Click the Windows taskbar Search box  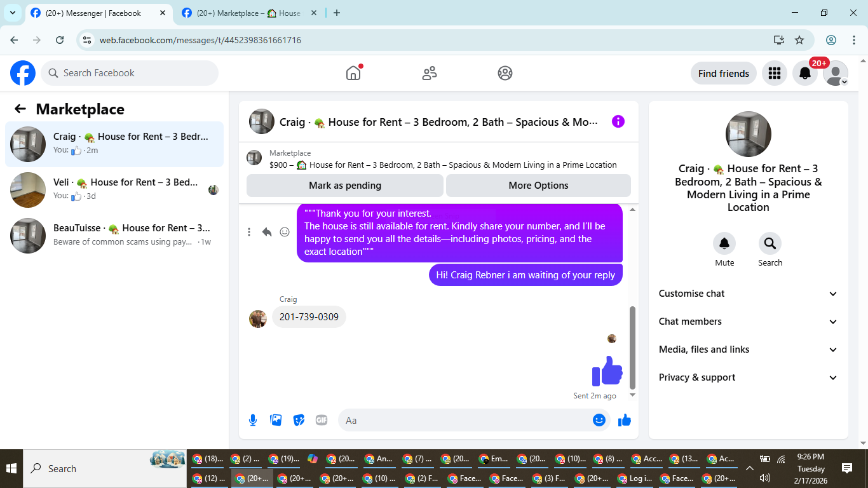point(105,468)
